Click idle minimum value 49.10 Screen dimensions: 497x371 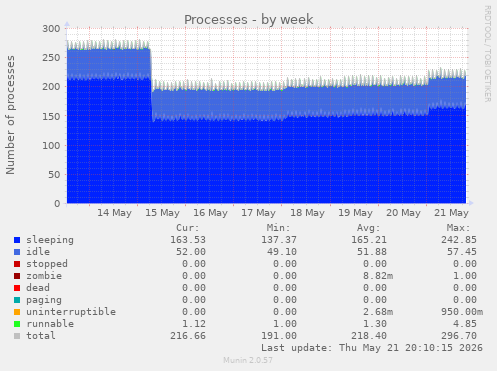coord(282,252)
